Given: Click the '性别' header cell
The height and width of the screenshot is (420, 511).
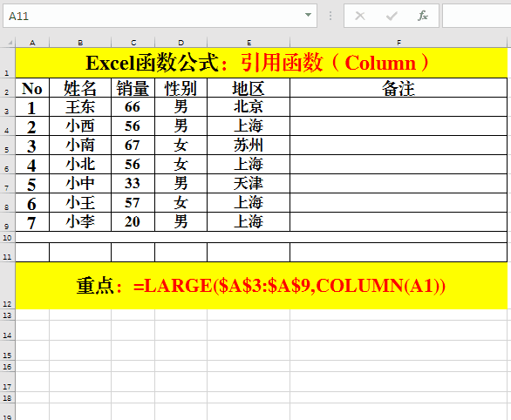Looking at the screenshot, I should click(x=181, y=88).
